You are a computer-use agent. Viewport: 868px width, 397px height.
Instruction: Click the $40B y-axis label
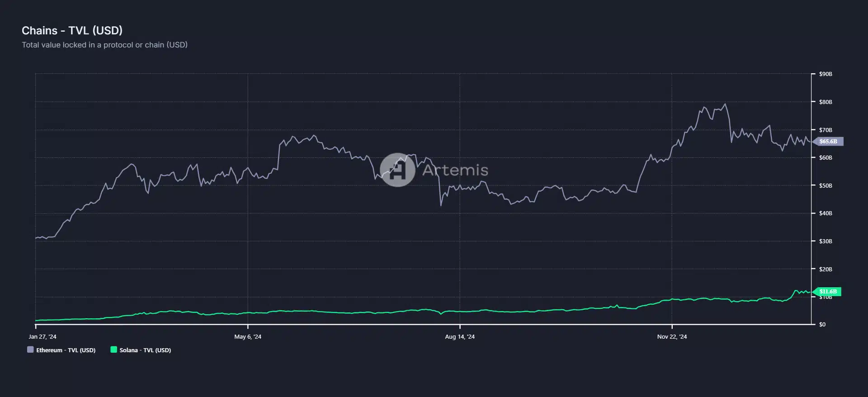(826, 213)
